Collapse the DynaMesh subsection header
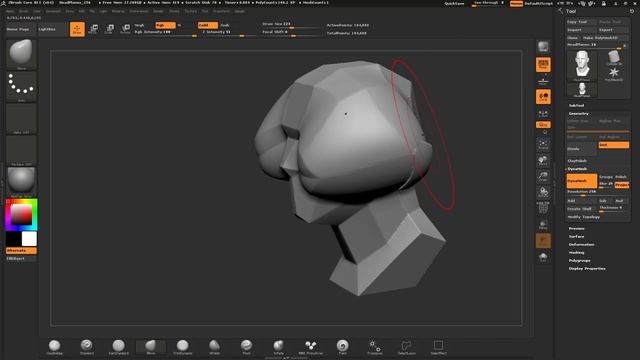Image resolution: width=640 pixels, height=360 pixels. pos(577,169)
